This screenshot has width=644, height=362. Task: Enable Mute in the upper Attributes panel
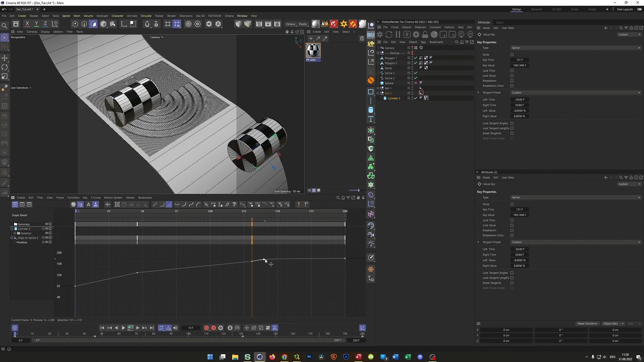pyautogui.click(x=512, y=54)
